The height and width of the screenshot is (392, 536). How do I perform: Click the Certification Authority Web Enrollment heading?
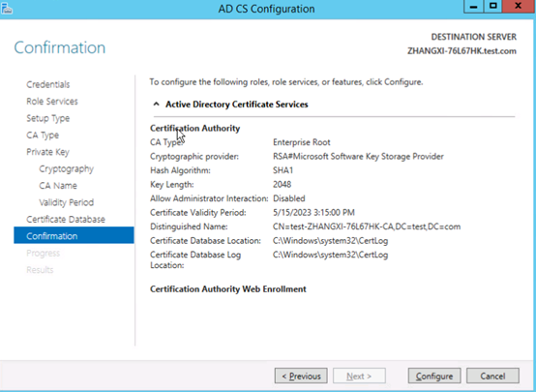pyautogui.click(x=228, y=289)
